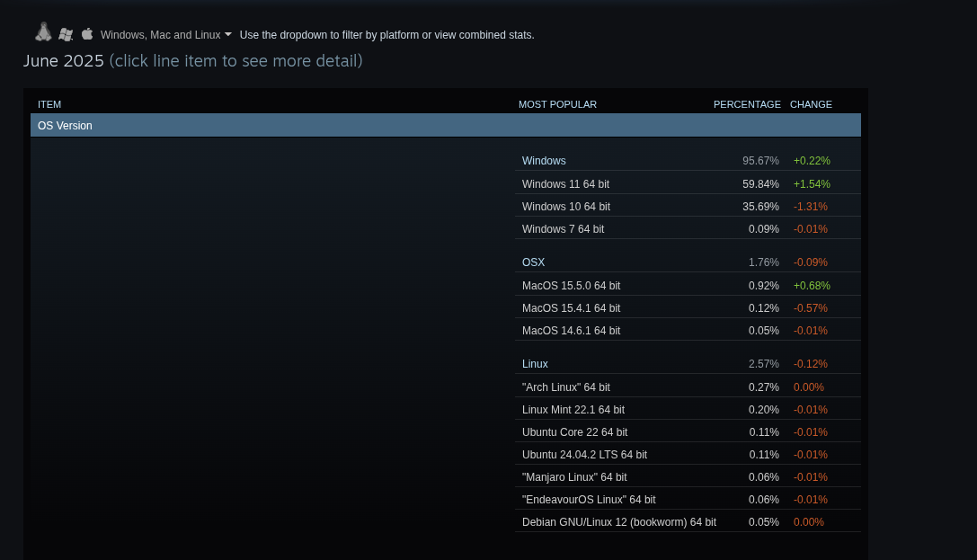Click the OSX category link
The width and height of the screenshot is (977, 560).
[x=533, y=262]
